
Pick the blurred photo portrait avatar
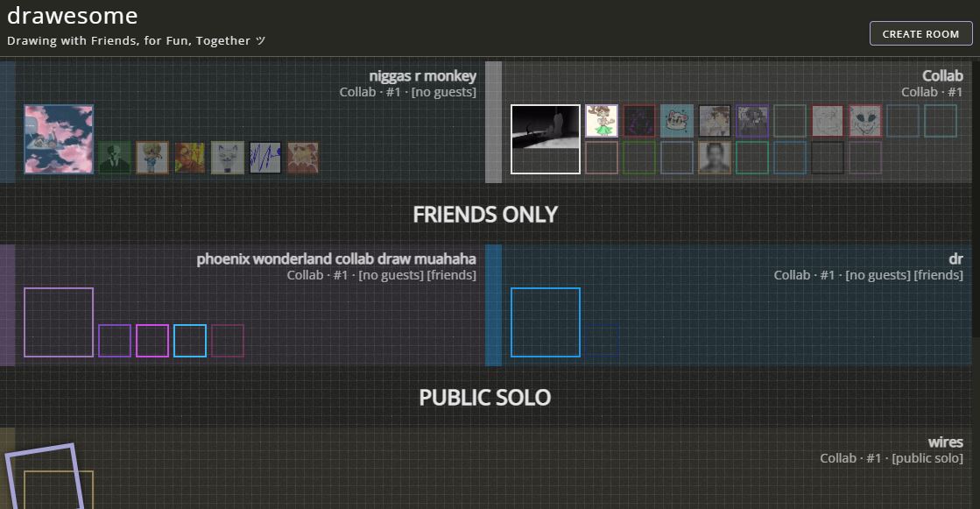tap(715, 157)
